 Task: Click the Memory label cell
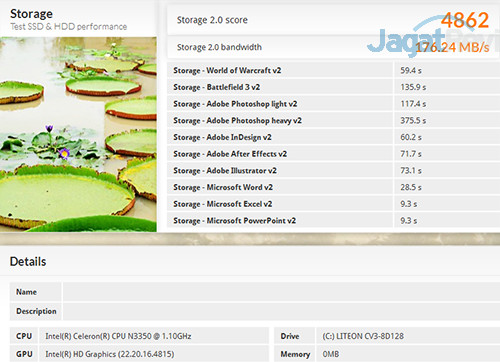tap(294, 354)
